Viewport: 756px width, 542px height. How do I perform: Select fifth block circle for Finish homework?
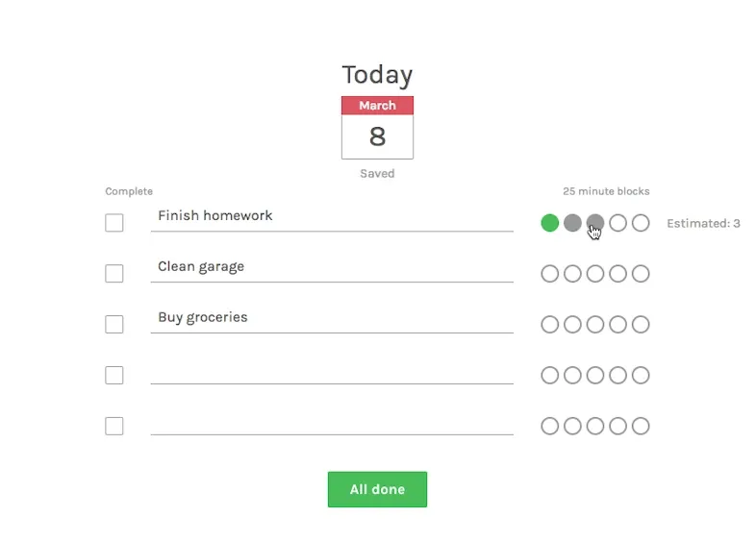click(641, 223)
